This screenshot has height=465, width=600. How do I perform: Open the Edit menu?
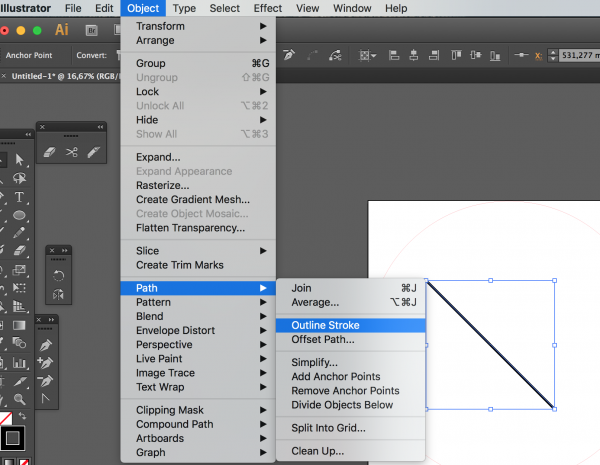pyautogui.click(x=104, y=8)
